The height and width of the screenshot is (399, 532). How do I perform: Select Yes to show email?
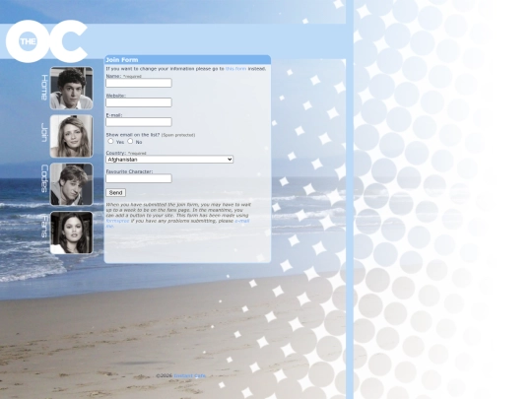pyautogui.click(x=110, y=141)
